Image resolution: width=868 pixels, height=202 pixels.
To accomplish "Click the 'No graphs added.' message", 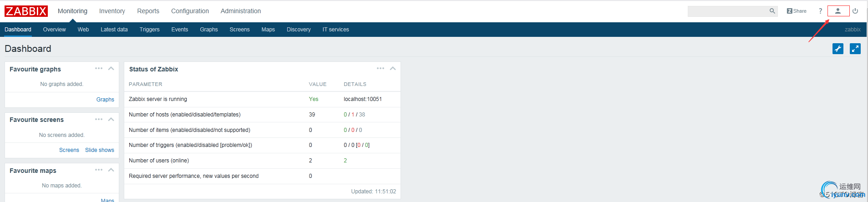I will 62,84.
